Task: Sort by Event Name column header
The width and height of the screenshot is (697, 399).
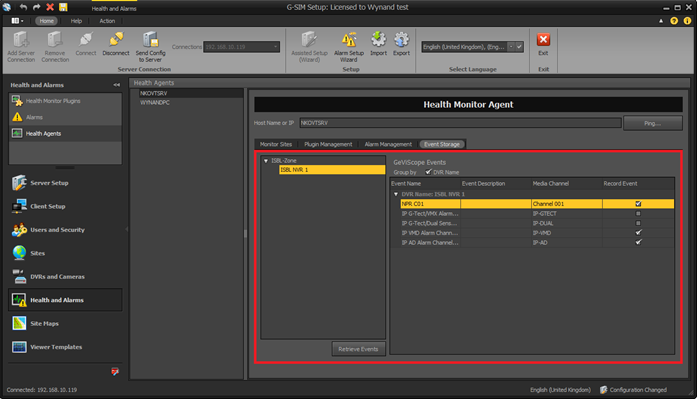Action: (x=425, y=184)
